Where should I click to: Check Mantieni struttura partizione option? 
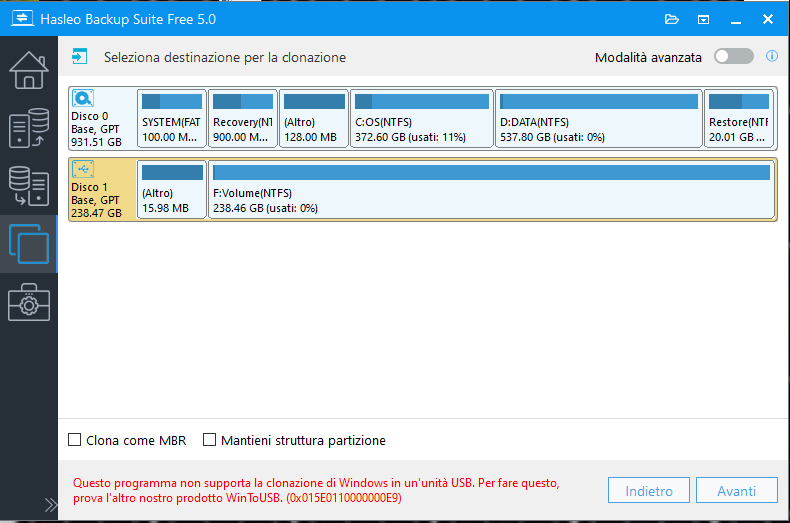coord(209,440)
